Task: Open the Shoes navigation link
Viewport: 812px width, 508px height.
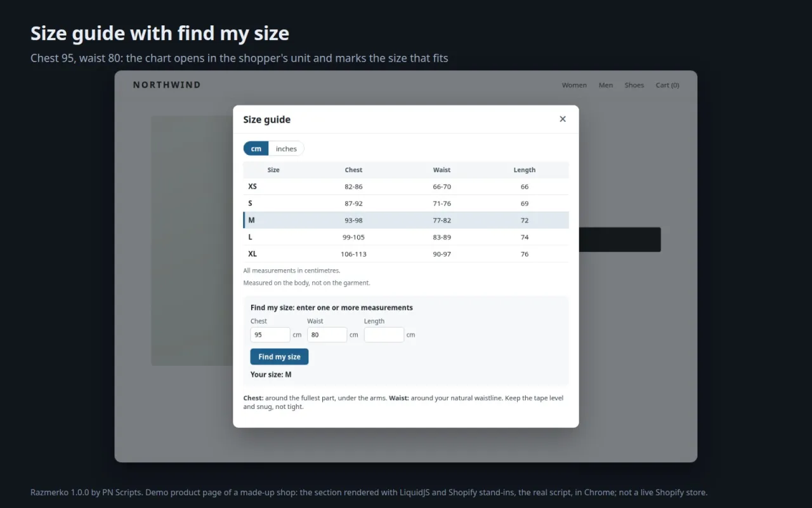Action: tap(634, 85)
